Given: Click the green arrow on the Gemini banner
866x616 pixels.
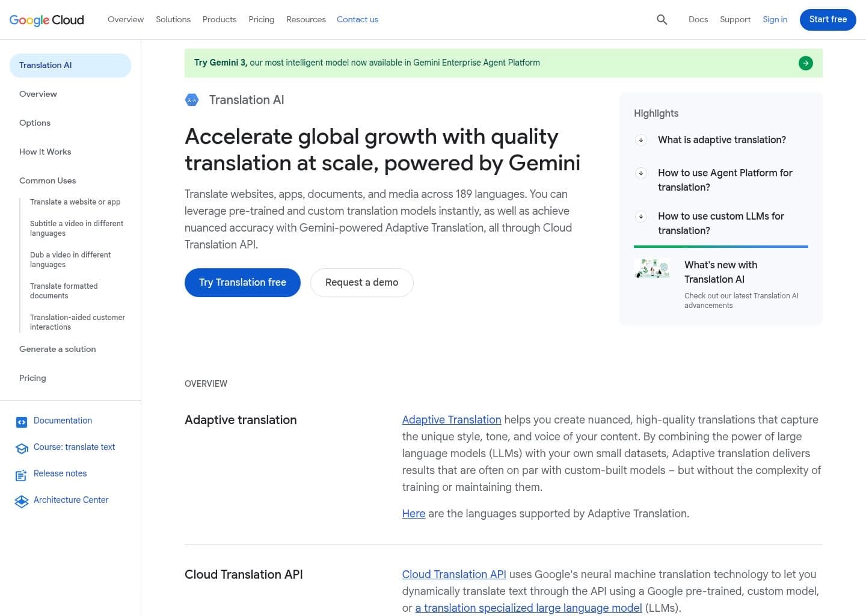Looking at the screenshot, I should pyautogui.click(x=806, y=63).
